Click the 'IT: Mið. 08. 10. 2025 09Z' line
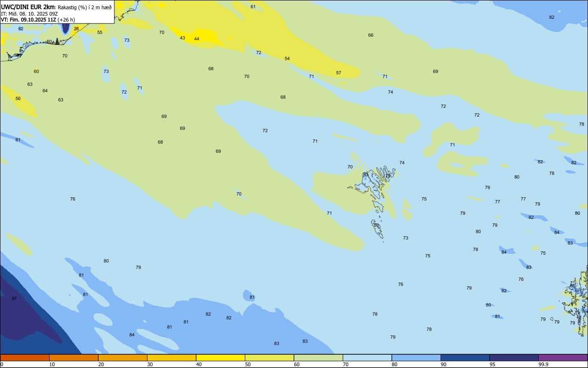Viewport: 588px width, 368px height. coord(28,13)
